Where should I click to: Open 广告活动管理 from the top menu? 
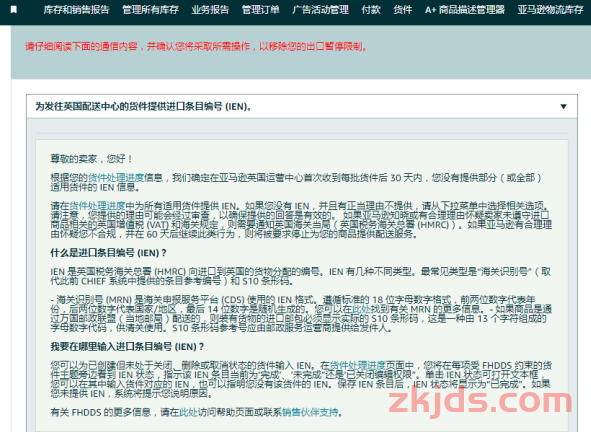click(x=321, y=10)
